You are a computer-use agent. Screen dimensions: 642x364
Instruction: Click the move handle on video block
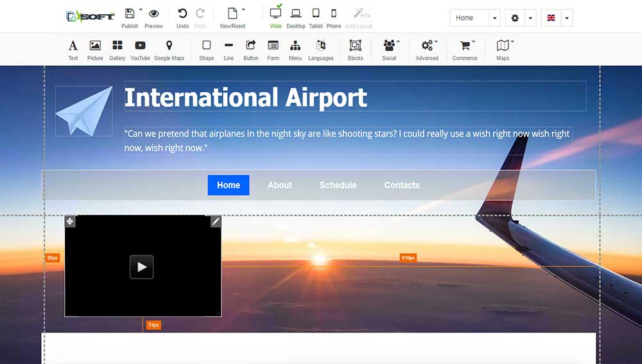tap(70, 221)
